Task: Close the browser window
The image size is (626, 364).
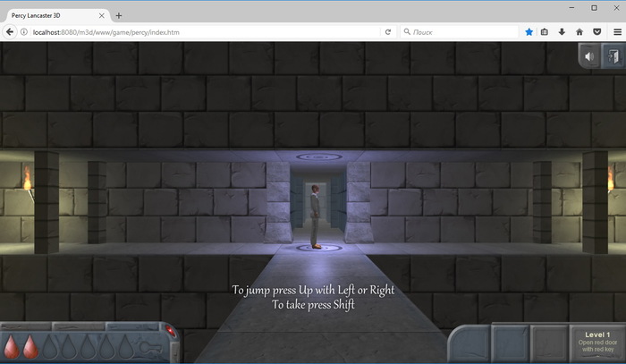Action: tap(616, 7)
